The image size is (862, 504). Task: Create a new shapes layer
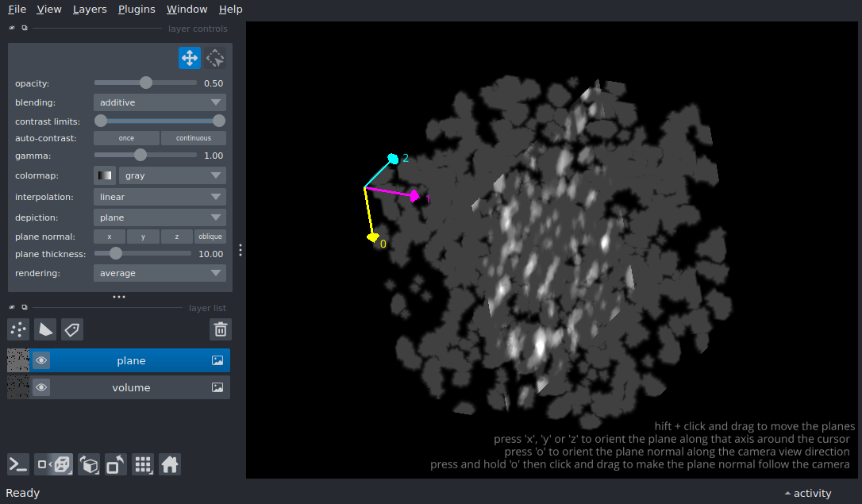45,329
